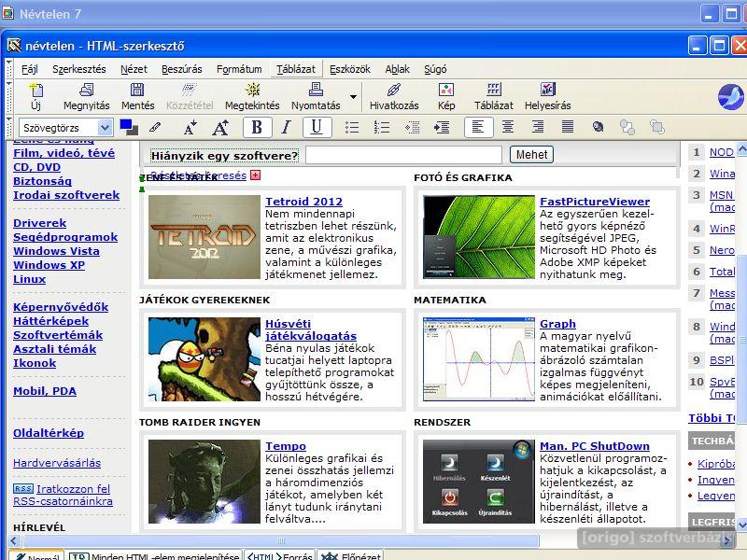Open the Driverek sidebar link
The image size is (747, 560).
click(x=39, y=223)
